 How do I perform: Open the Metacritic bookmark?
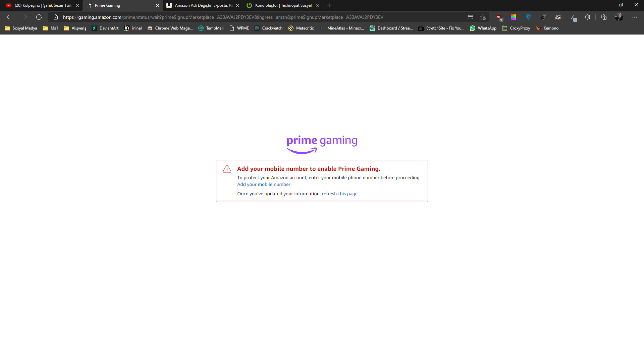pyautogui.click(x=301, y=28)
